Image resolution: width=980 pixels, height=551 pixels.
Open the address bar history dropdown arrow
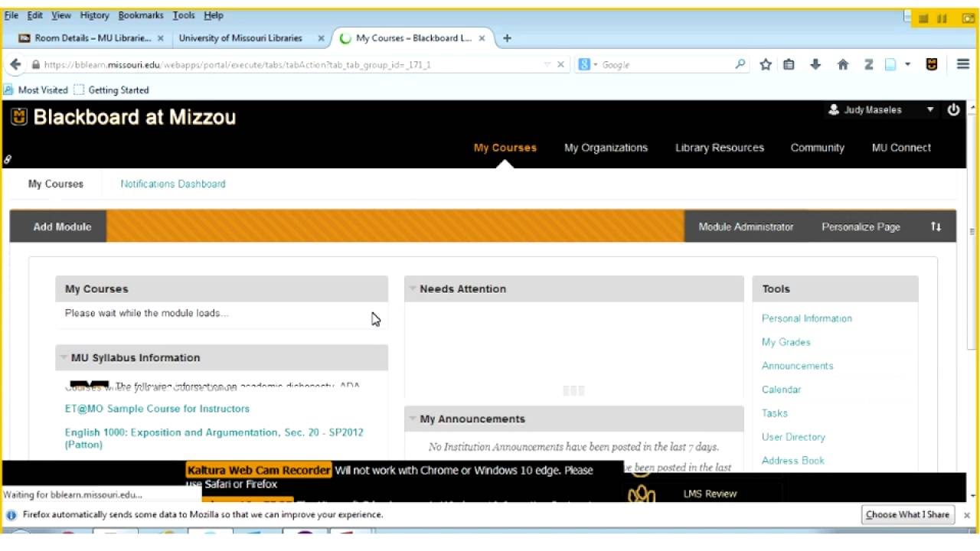[547, 65]
